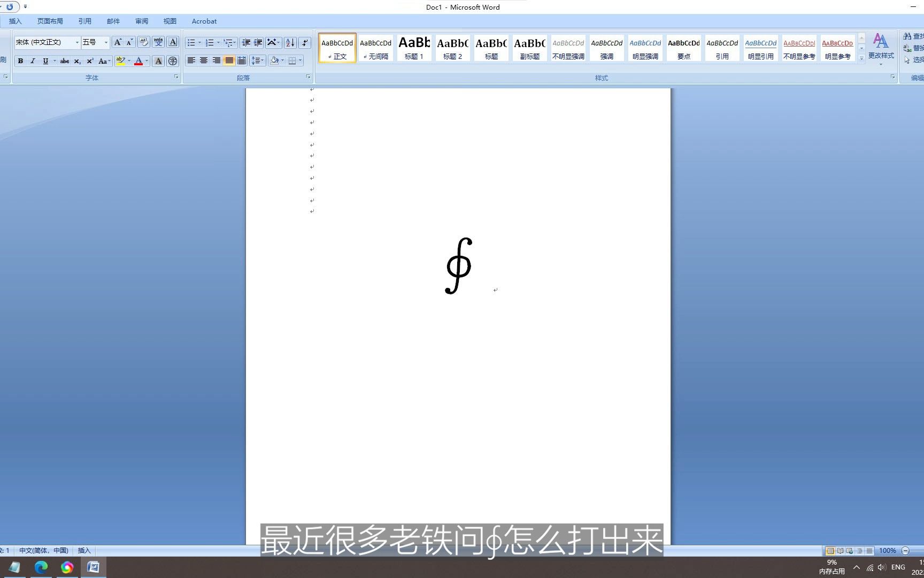Click the superscript icon
Screen dimensions: 924x578
89,61
